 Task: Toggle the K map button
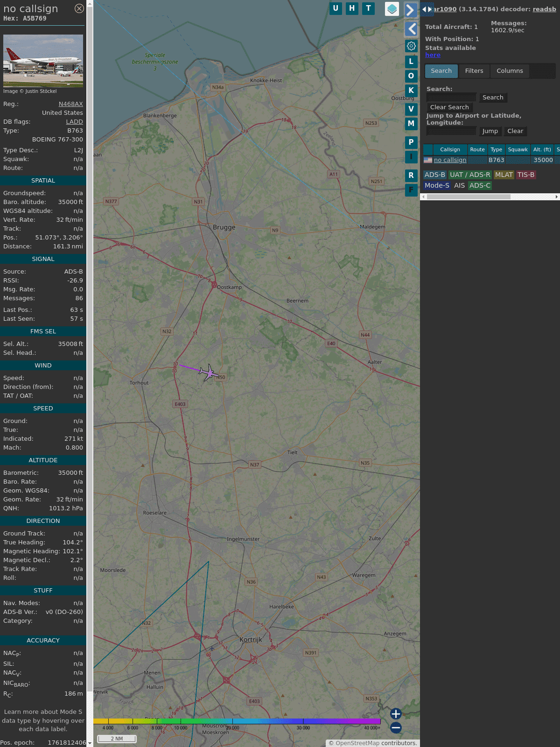411,90
